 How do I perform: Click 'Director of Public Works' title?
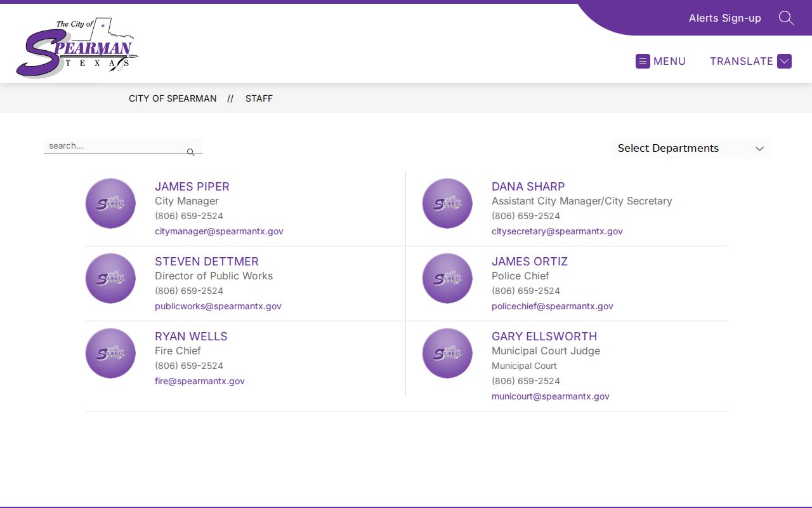click(x=214, y=276)
